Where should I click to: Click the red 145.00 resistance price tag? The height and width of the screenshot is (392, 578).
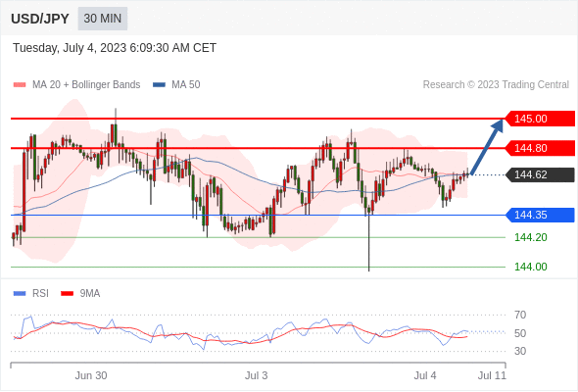(540, 119)
